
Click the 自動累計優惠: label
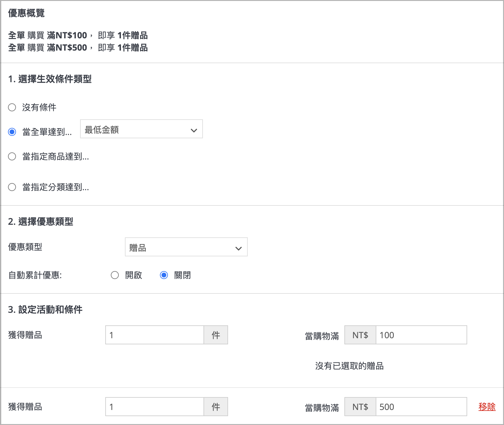coord(35,275)
